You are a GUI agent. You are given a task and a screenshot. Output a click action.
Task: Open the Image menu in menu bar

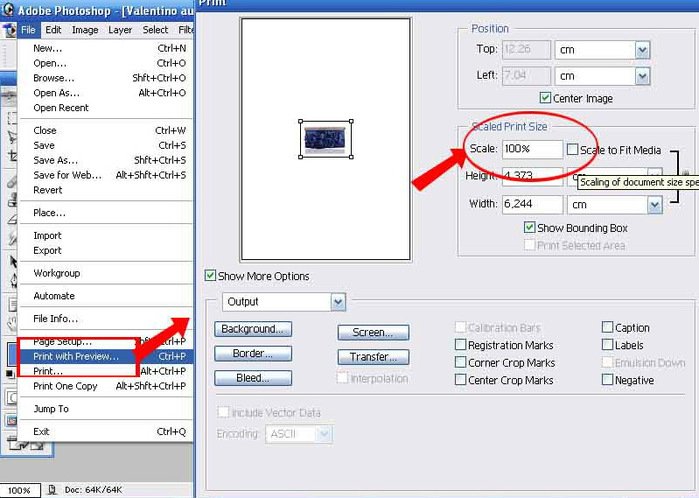(x=85, y=30)
